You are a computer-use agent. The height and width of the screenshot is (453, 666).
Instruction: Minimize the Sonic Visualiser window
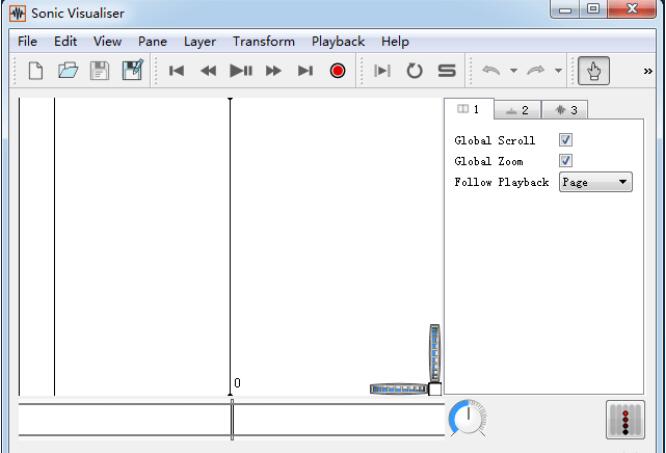tap(565, 9)
